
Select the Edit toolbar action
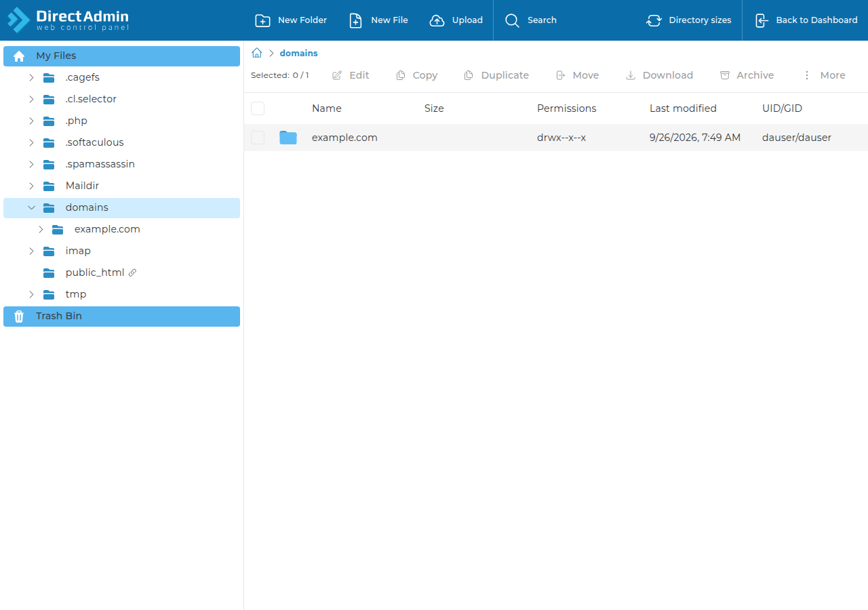[351, 75]
